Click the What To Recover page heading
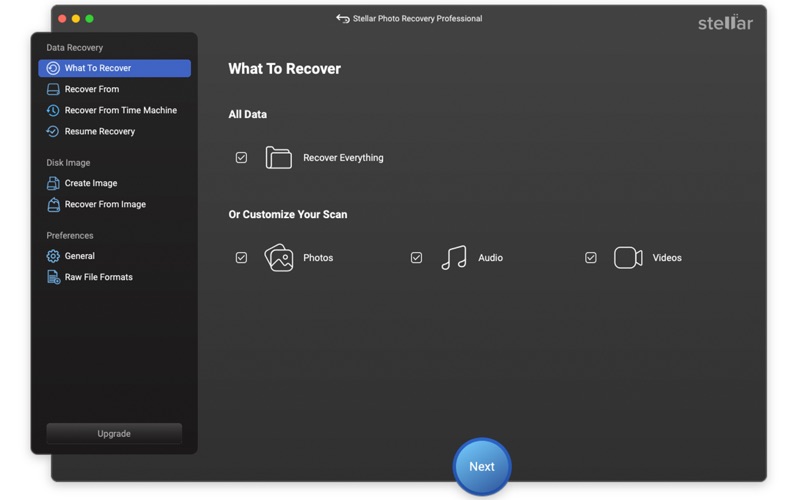 click(x=285, y=69)
